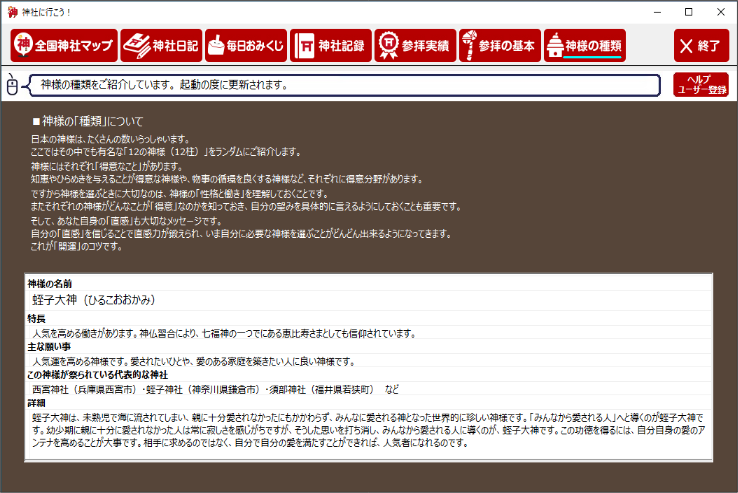This screenshot has width=738, height=493.
Task: Click the mouse icon beside the message bar
Action: point(13,86)
